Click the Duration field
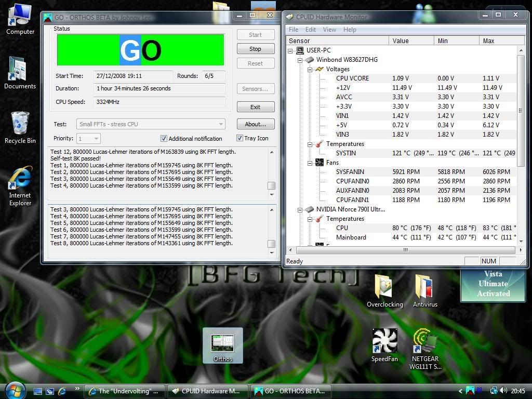 coord(159,88)
